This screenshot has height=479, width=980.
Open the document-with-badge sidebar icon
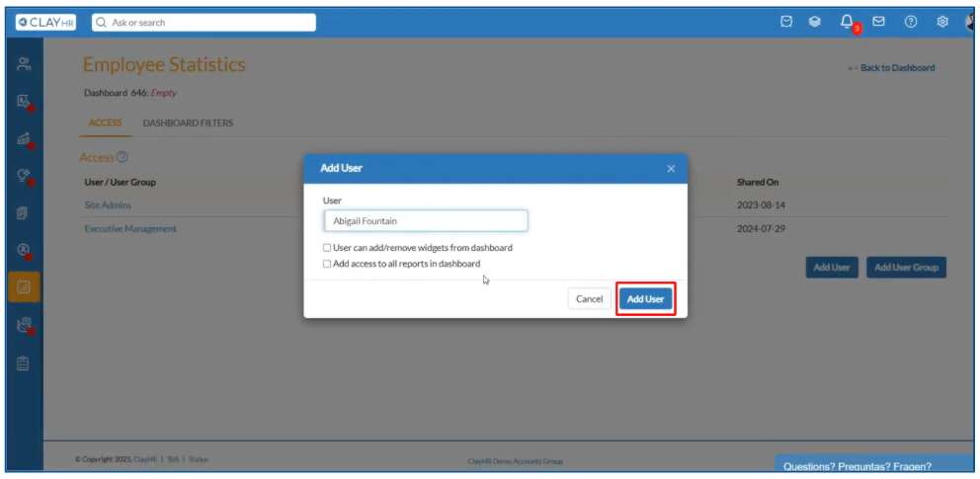24,101
